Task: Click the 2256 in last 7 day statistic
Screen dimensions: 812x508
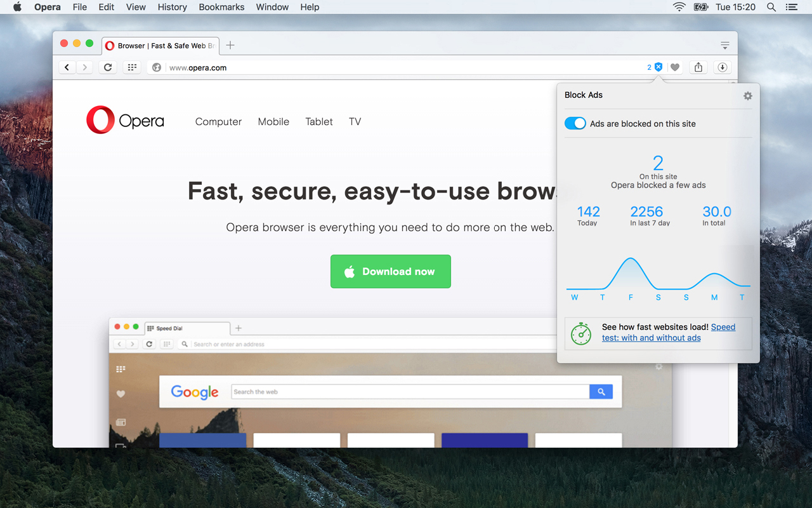Action: [648, 216]
